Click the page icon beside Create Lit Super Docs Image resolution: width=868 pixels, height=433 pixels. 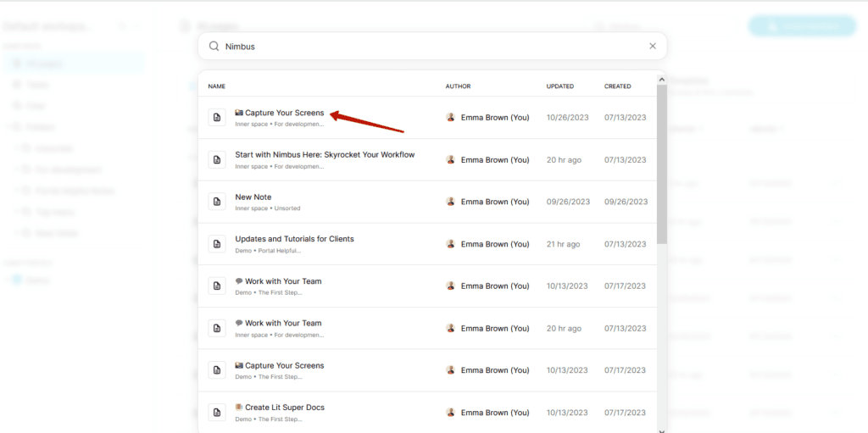[217, 413]
